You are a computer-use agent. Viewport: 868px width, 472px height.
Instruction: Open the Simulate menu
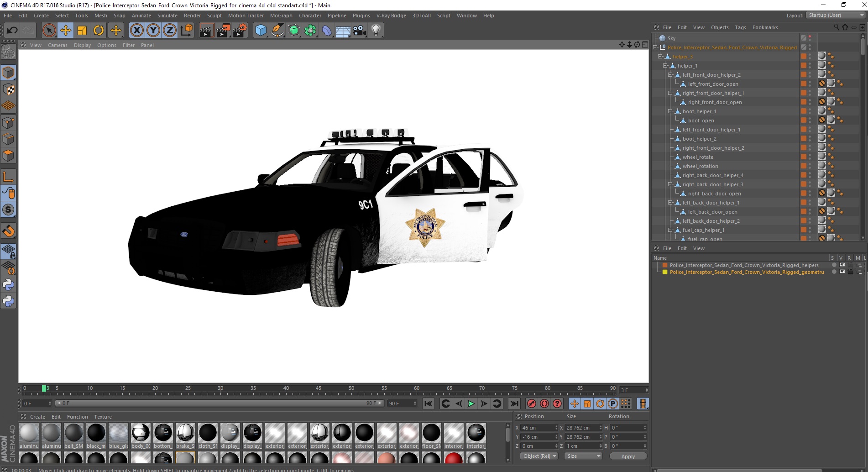tap(167, 16)
